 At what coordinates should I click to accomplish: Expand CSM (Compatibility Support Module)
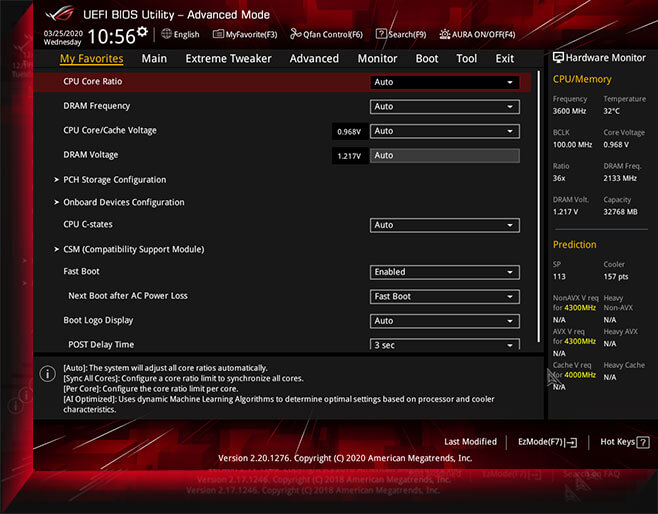pos(133,249)
